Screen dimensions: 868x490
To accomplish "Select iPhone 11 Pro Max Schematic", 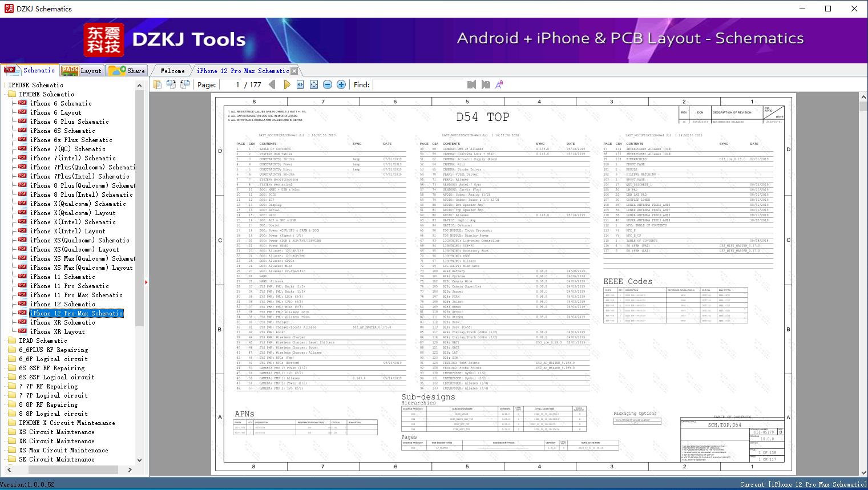I will tap(76, 295).
